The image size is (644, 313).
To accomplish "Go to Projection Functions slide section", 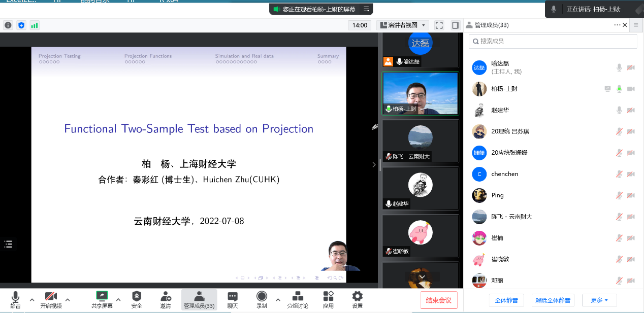I will pyautogui.click(x=148, y=56).
